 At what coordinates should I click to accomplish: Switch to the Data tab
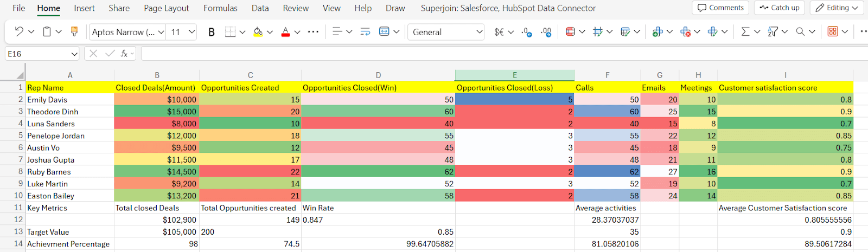[260, 8]
